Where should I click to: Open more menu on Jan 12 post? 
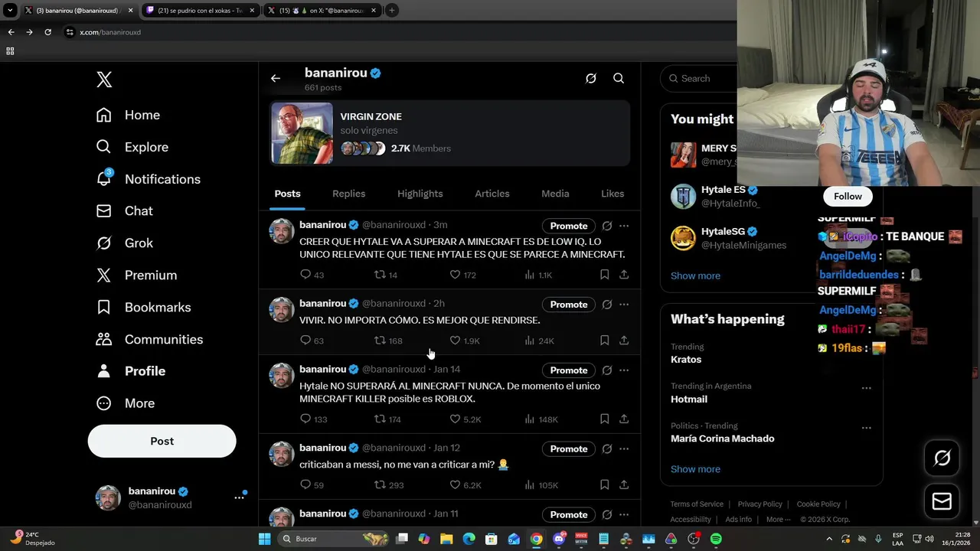[x=624, y=449]
